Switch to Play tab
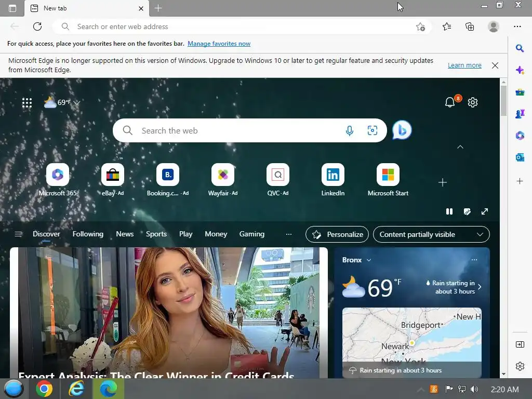Viewport: 532px width, 399px height. (x=185, y=234)
